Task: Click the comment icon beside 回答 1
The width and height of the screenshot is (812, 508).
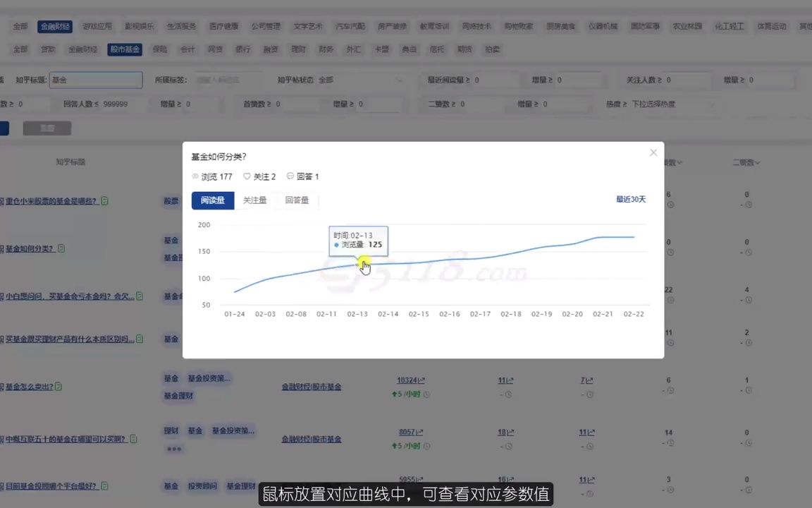Action: (x=290, y=177)
